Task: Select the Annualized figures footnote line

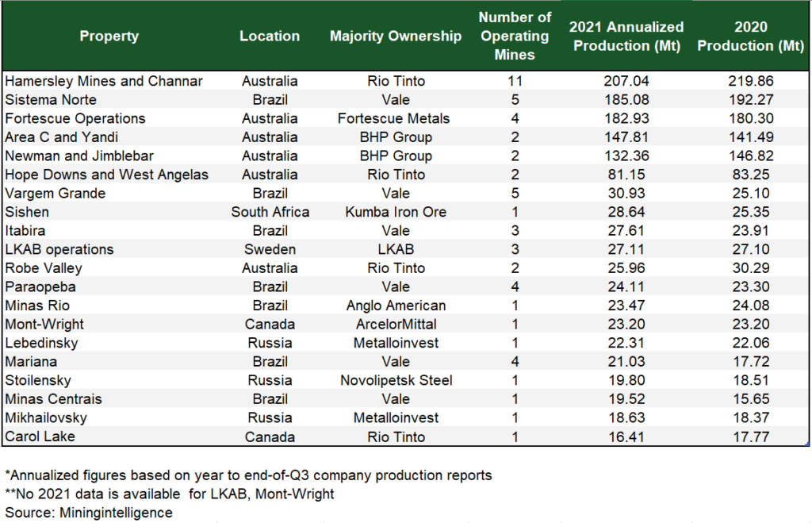Action: point(248,475)
